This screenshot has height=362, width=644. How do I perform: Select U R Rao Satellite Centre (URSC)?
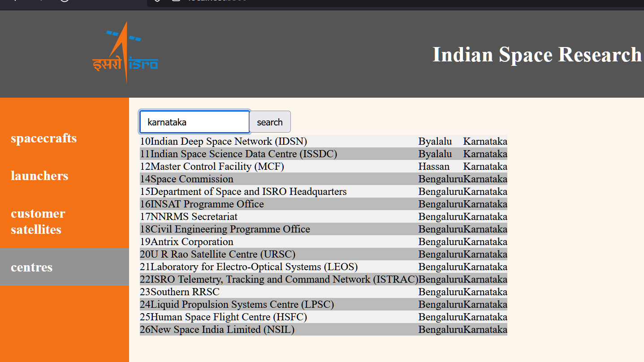click(x=223, y=254)
